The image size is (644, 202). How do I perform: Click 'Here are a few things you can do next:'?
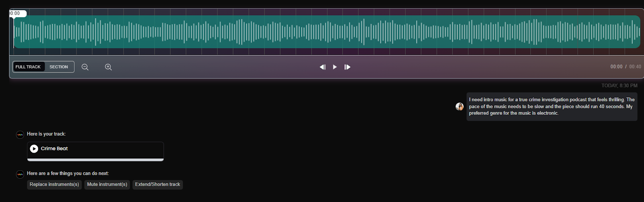[x=68, y=173]
